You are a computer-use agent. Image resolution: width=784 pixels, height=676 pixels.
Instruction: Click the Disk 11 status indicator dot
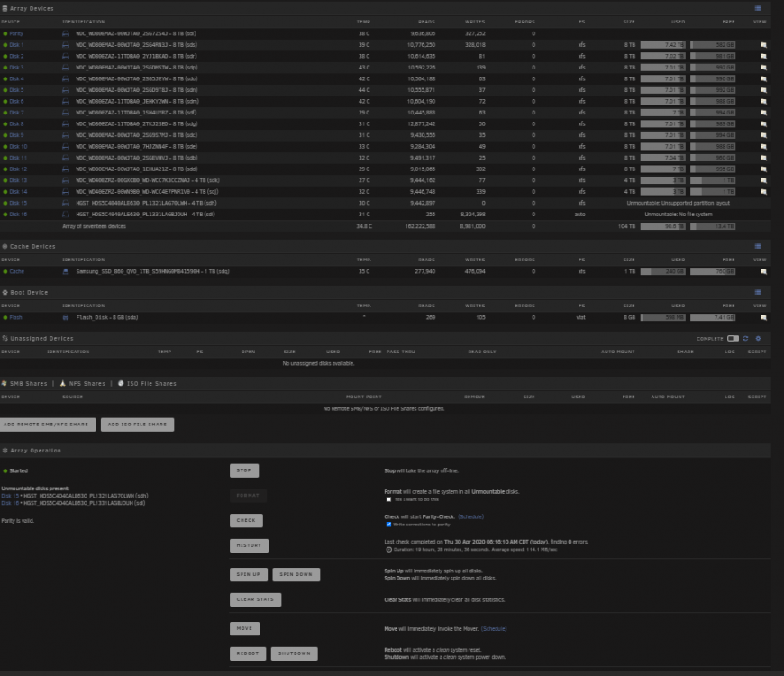(x=5, y=158)
